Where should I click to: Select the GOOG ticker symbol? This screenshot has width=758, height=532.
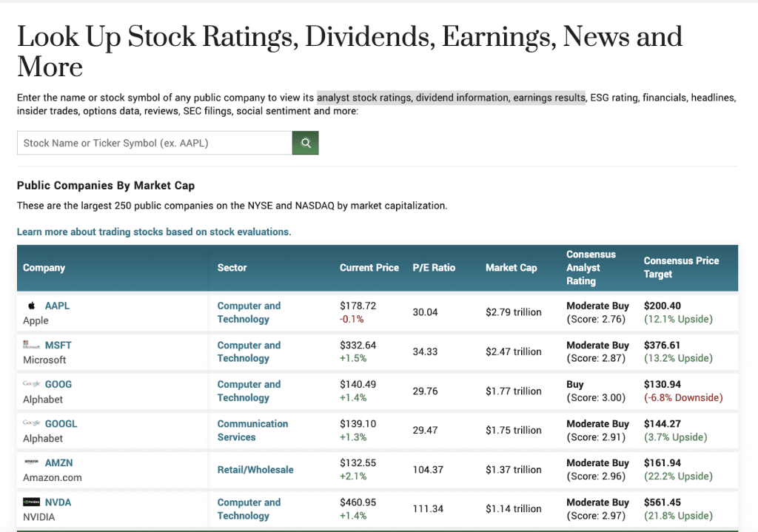point(57,384)
